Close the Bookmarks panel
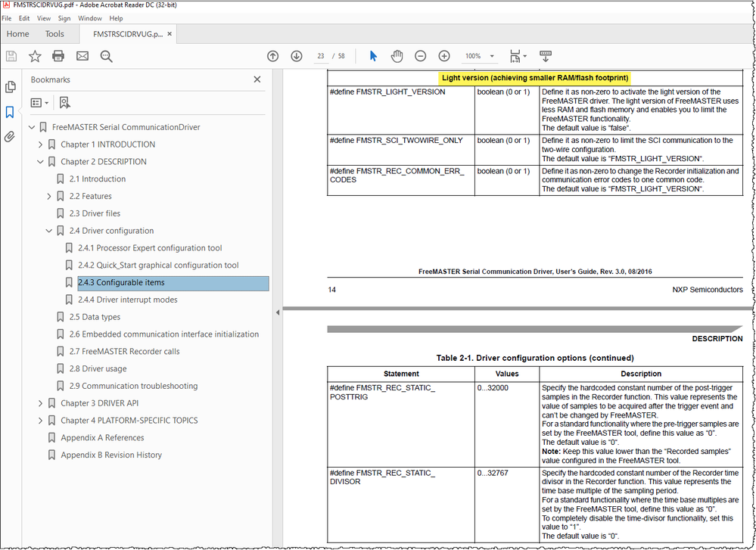Viewport: 756px width, 550px height. click(x=257, y=79)
